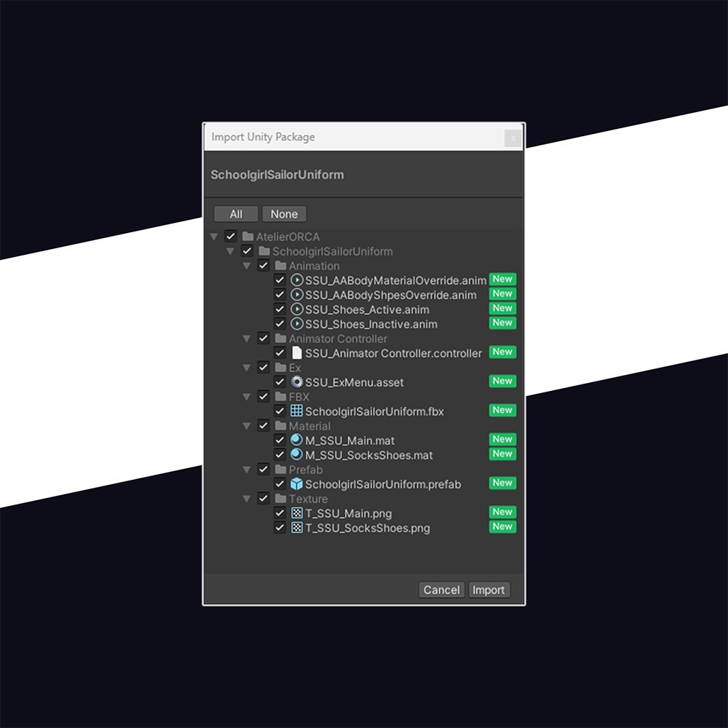Collapse the Prefab folder arrow
The image size is (728, 728).
247,470
